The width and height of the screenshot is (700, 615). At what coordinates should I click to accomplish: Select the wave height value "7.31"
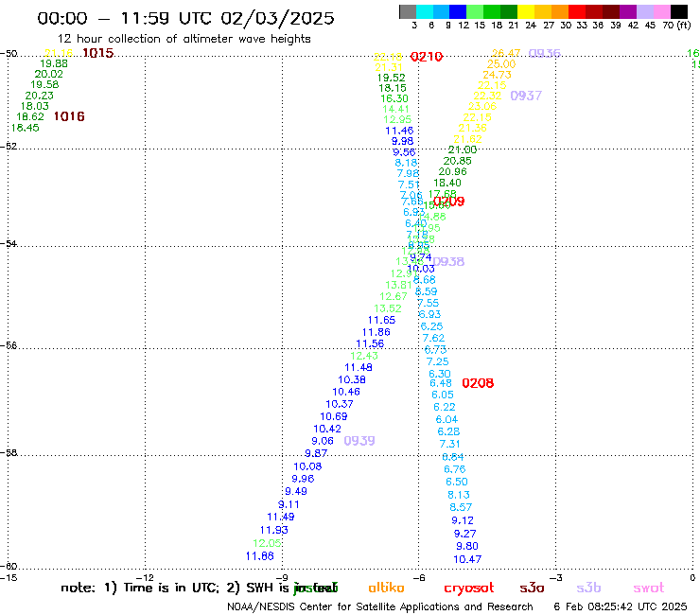(449, 444)
